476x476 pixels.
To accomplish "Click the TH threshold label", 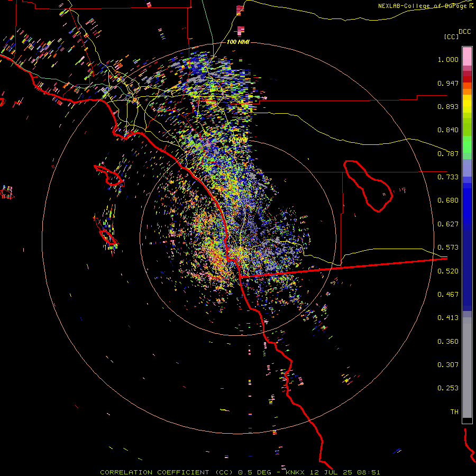I will point(454,412).
